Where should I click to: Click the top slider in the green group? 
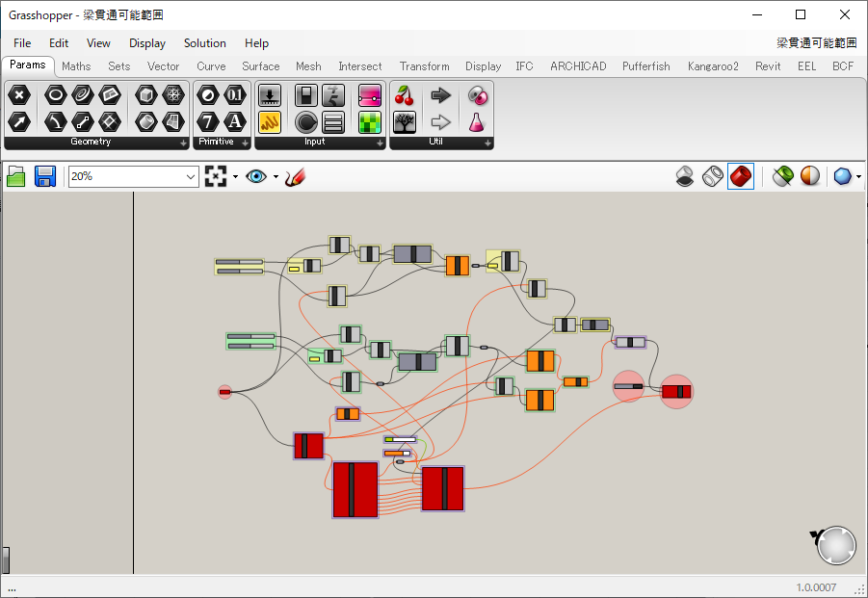coord(250,336)
